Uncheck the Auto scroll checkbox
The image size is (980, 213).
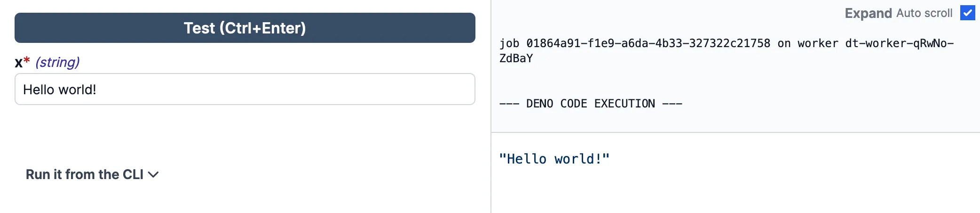tap(967, 13)
